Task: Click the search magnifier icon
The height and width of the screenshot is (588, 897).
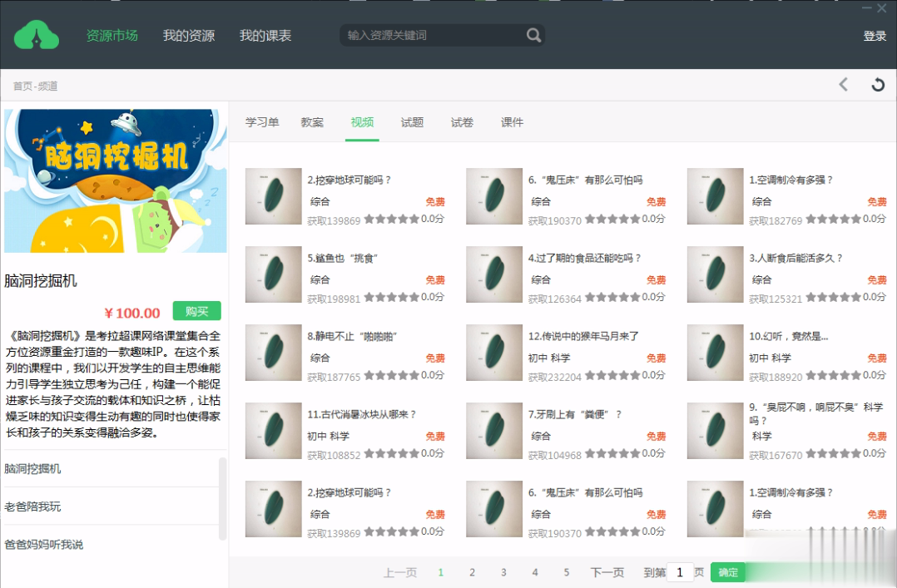Action: [x=533, y=37]
